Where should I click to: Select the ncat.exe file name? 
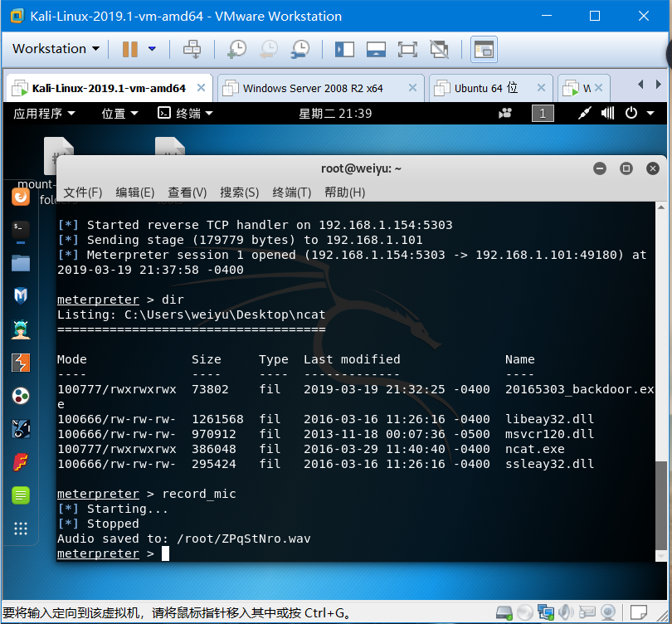tap(535, 449)
